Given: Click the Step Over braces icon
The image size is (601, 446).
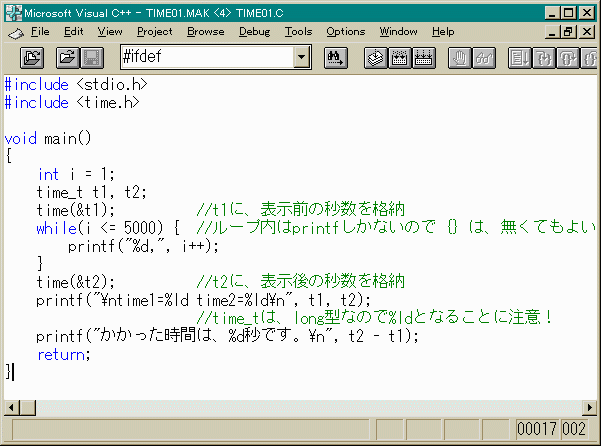Looking at the screenshot, I should [x=568, y=58].
